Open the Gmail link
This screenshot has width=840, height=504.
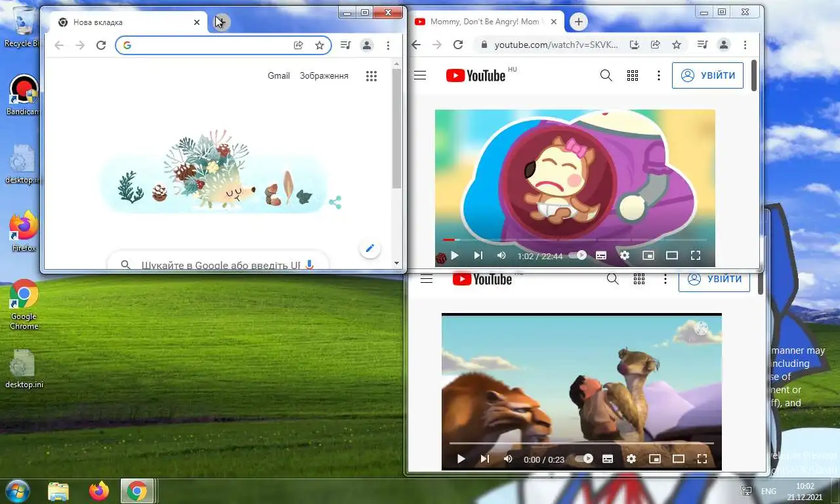[279, 75]
